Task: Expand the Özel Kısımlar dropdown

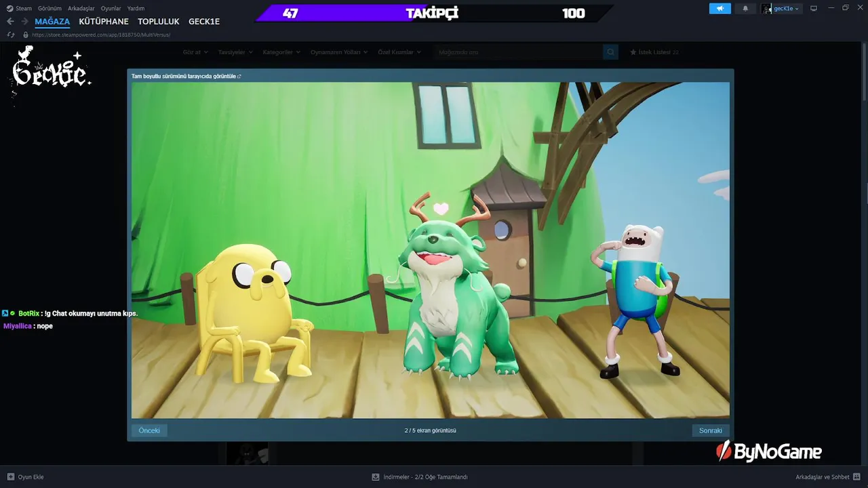Action: [399, 52]
